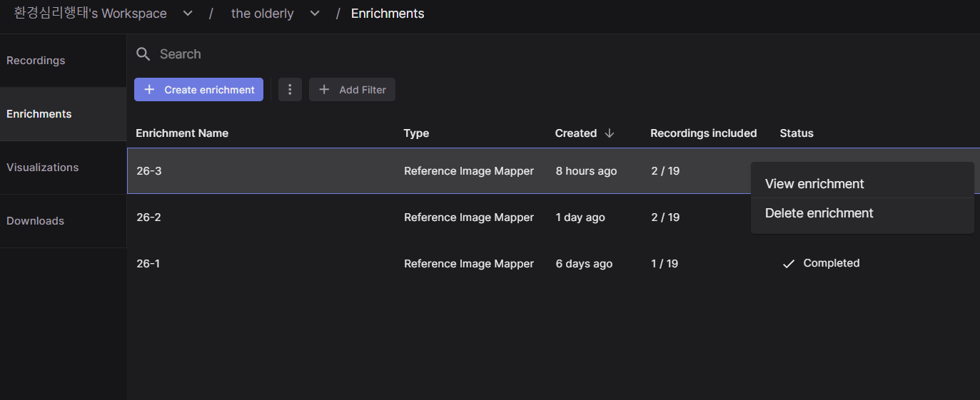Sort by Created column header
The width and height of the screenshot is (980, 400).
click(x=576, y=133)
